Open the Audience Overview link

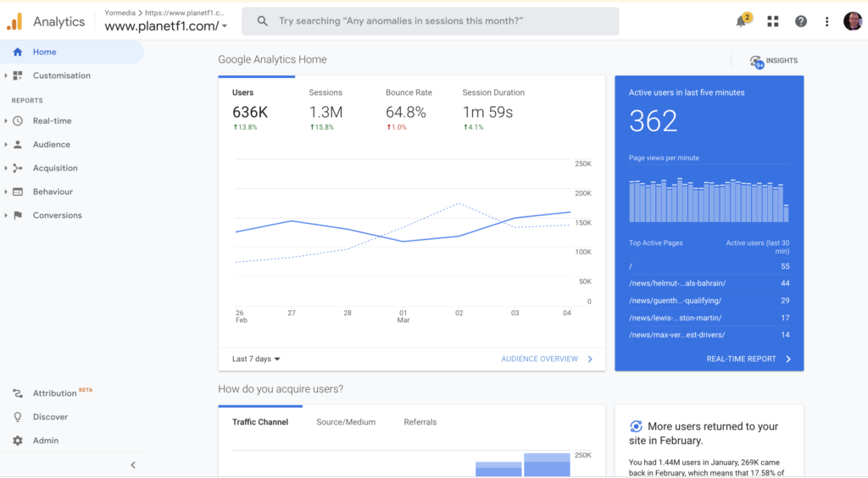pos(539,359)
